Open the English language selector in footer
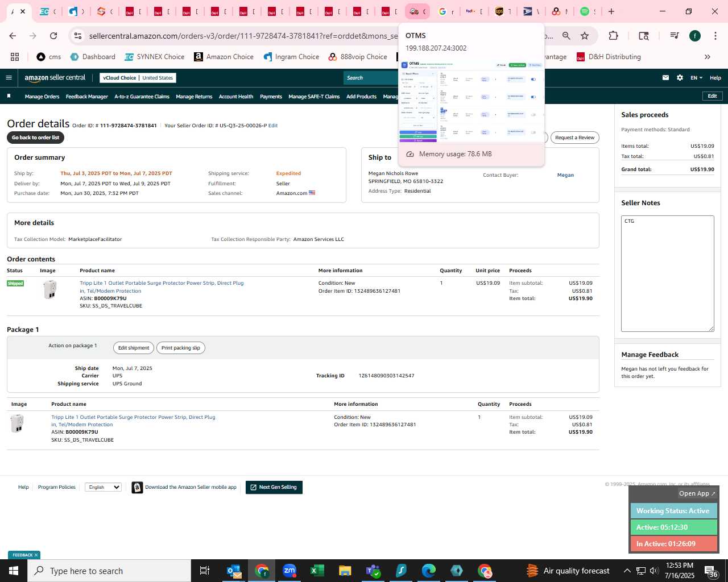Screen dimensions: 728x582 click(103, 487)
